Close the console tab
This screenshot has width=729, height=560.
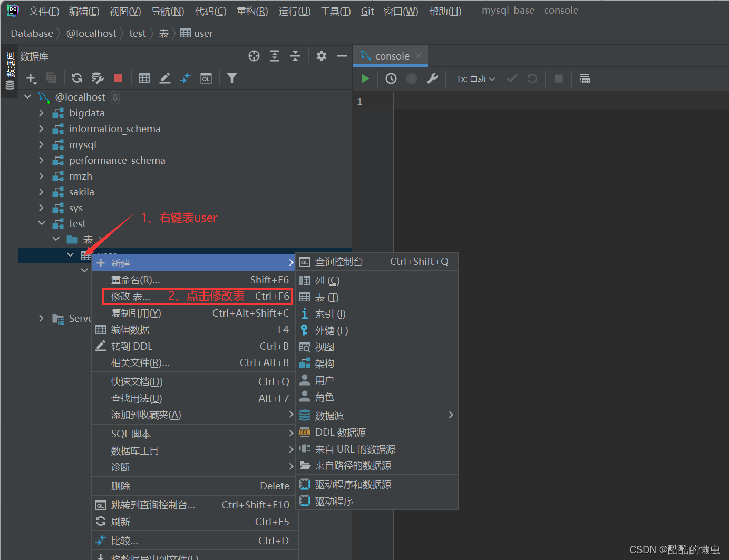[x=419, y=56]
